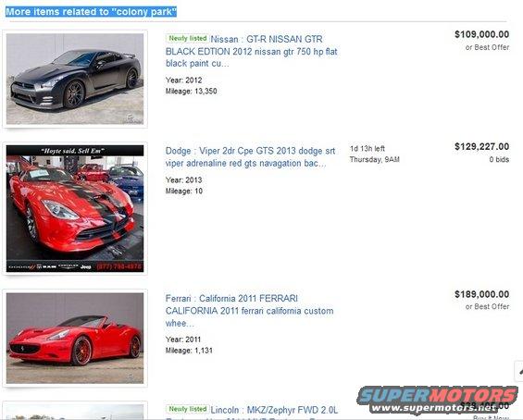Screen dimensions: 523x420
Task: Open the Ferrari California 2011 listing title
Action: [x=250, y=311]
